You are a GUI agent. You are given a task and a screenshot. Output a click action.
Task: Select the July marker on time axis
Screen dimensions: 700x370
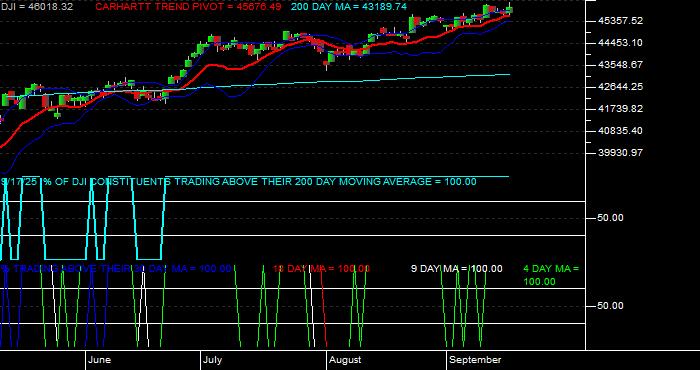(212, 360)
